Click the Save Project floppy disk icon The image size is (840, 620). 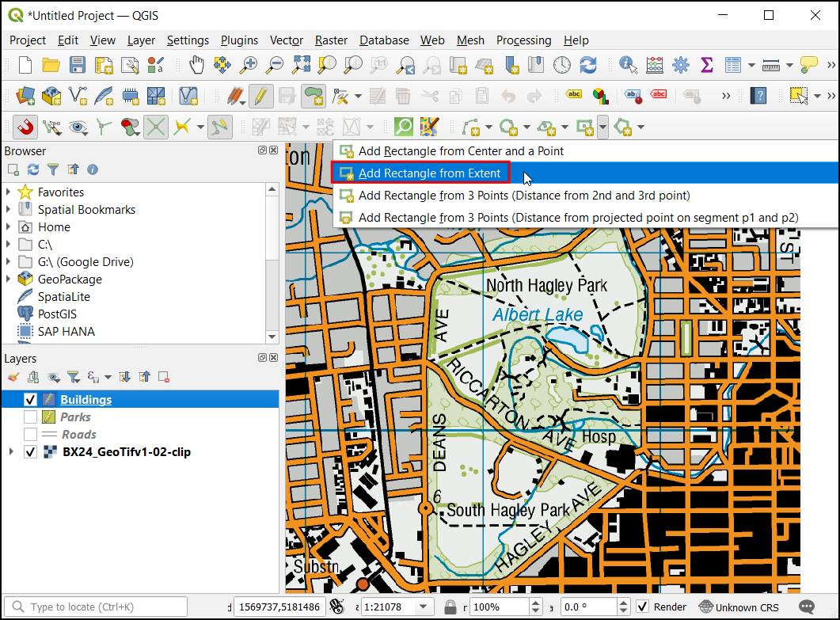click(x=78, y=65)
